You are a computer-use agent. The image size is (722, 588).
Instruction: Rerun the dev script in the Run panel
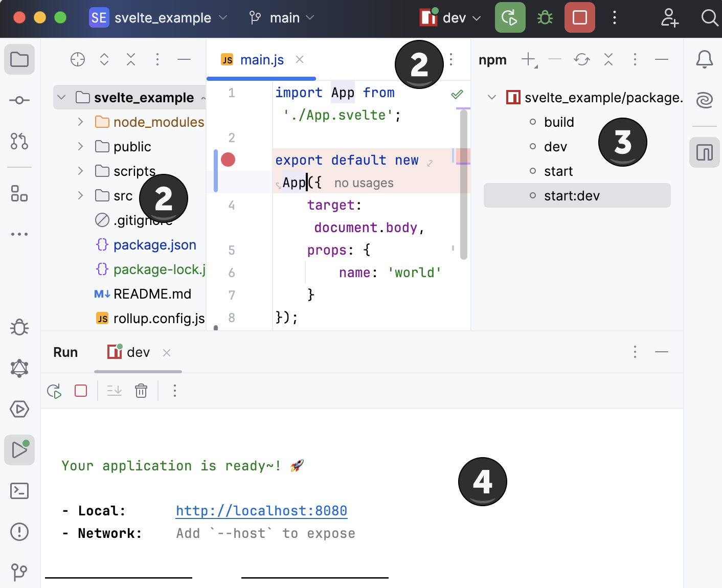coord(54,390)
